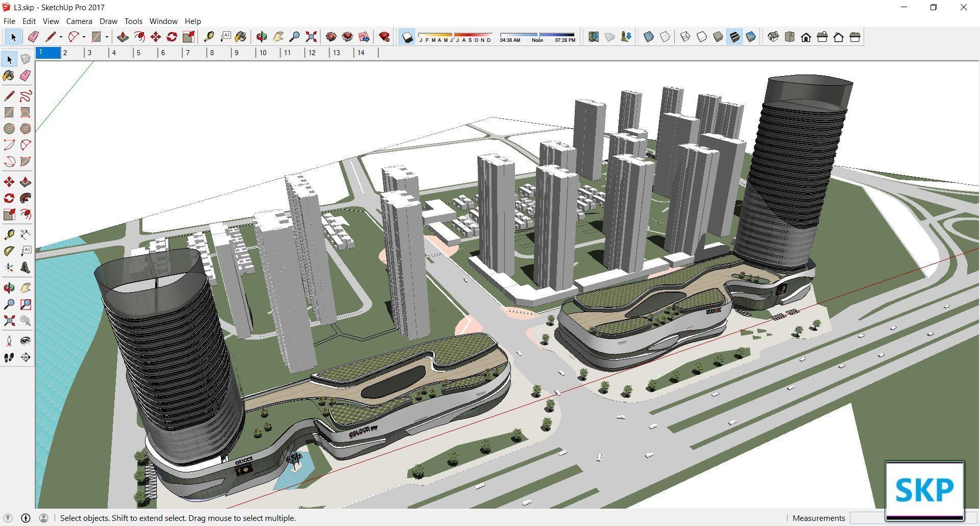Image resolution: width=980 pixels, height=526 pixels.
Task: Select the Walk footprints tool
Action: click(9, 357)
